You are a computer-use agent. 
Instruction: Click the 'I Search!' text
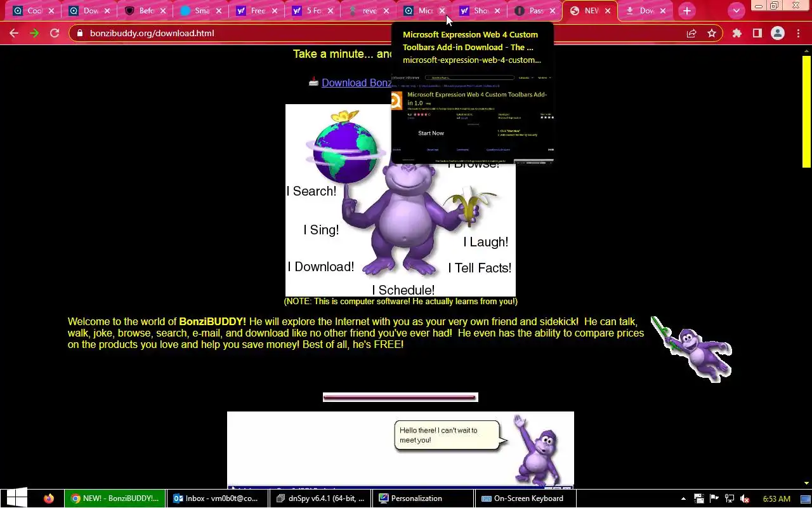pyautogui.click(x=311, y=191)
